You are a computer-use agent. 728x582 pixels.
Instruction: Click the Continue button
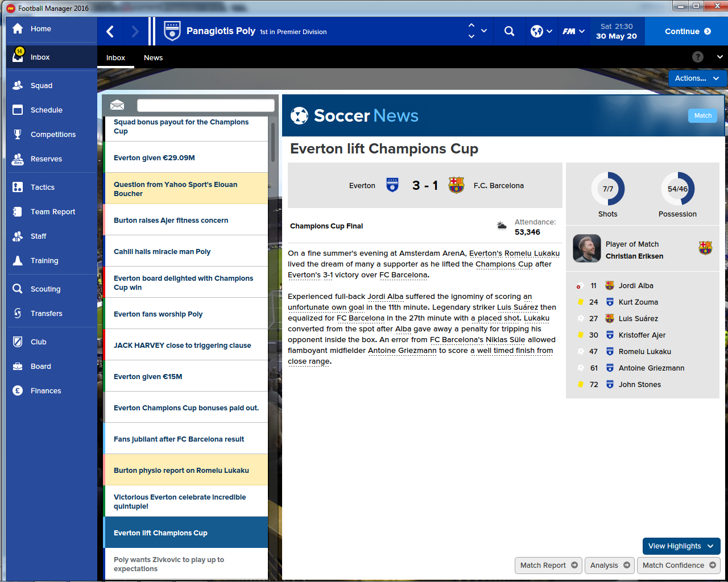tap(688, 31)
